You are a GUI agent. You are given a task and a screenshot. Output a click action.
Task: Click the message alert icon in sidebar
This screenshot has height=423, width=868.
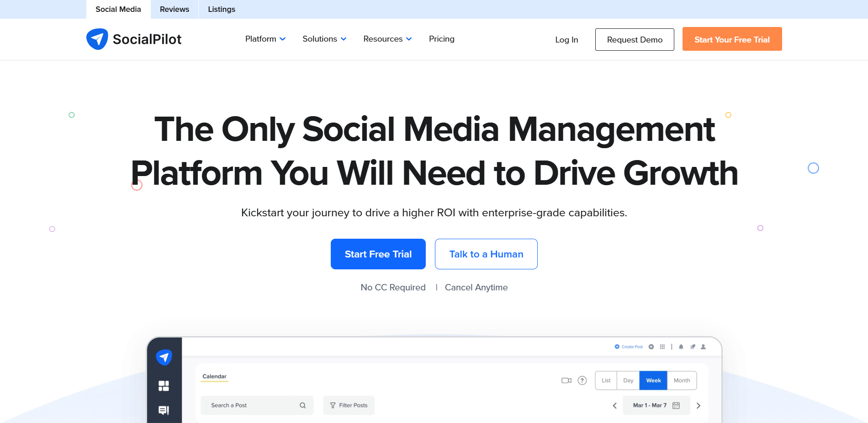pyautogui.click(x=164, y=410)
